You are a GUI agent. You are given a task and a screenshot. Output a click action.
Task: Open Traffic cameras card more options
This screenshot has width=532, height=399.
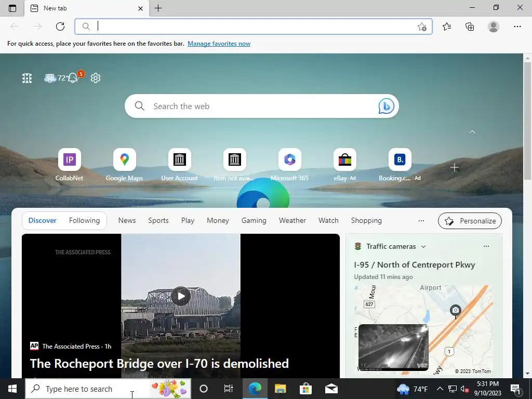tap(486, 246)
